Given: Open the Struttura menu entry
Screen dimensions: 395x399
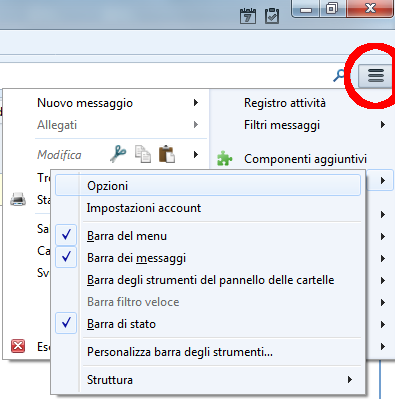Looking at the screenshot, I should point(110,379).
